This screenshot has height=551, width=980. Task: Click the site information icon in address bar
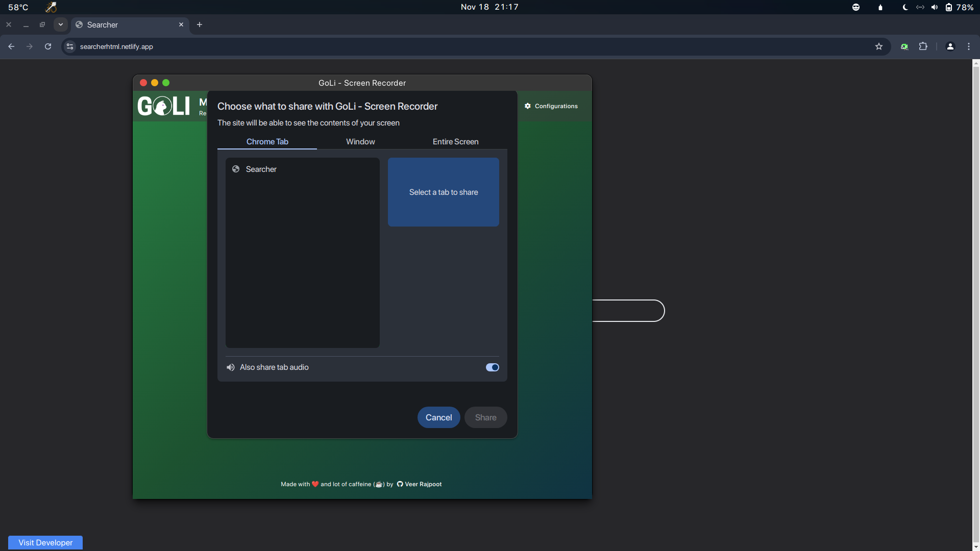[70, 46]
